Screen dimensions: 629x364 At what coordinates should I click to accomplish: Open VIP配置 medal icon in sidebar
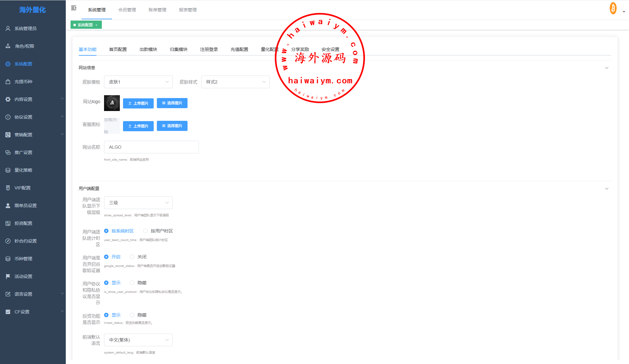pos(8,188)
